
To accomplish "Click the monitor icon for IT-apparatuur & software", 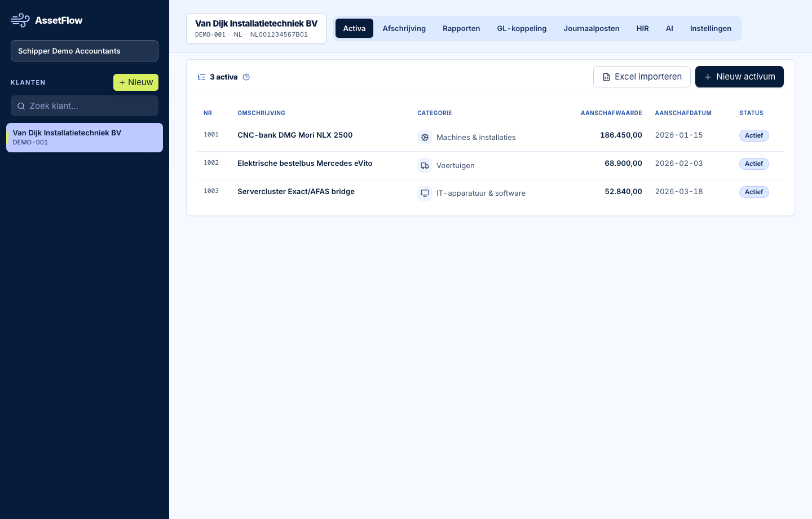I will (x=425, y=193).
